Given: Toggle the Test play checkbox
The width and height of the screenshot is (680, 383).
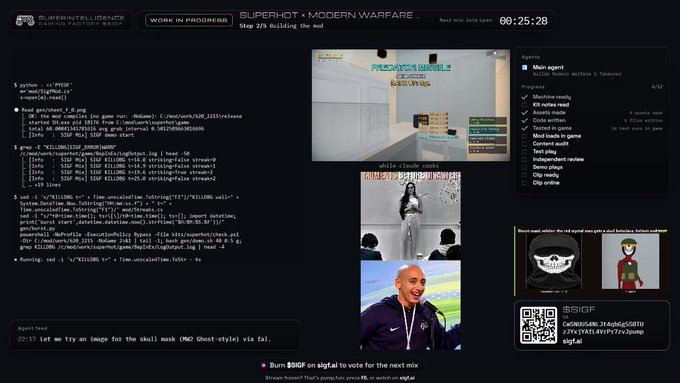Looking at the screenshot, I should (x=524, y=152).
